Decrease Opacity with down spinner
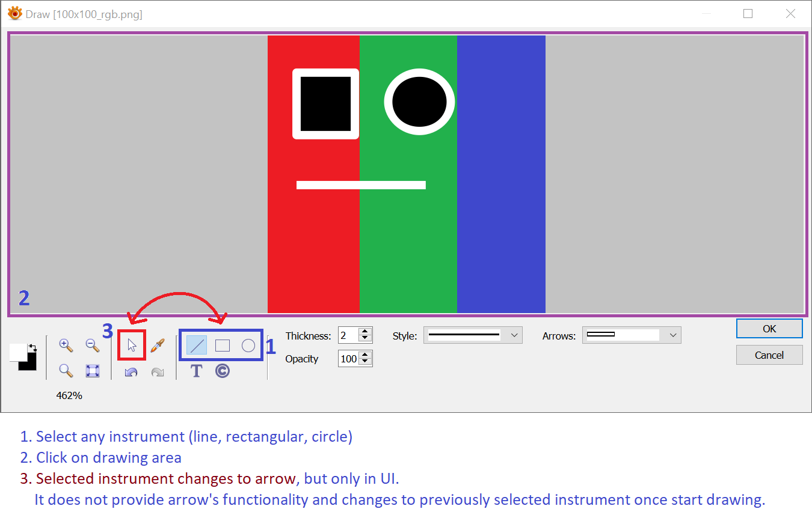Viewport: 812px width, 509px height. (365, 362)
